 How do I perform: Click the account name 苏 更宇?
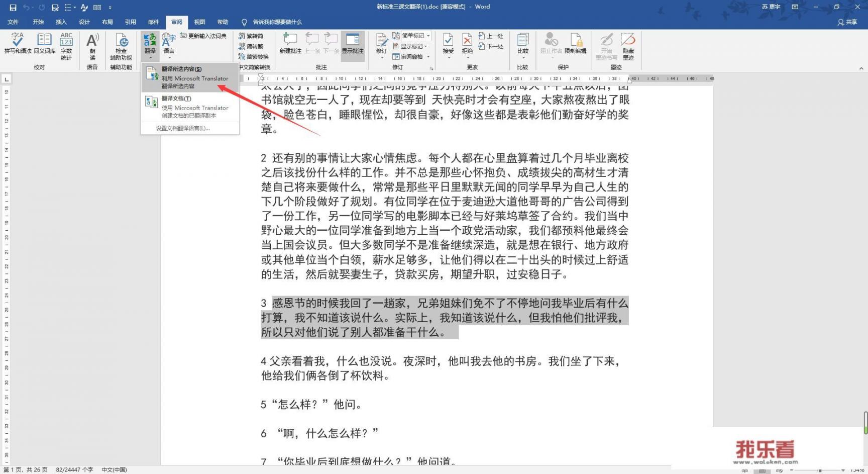point(771,7)
